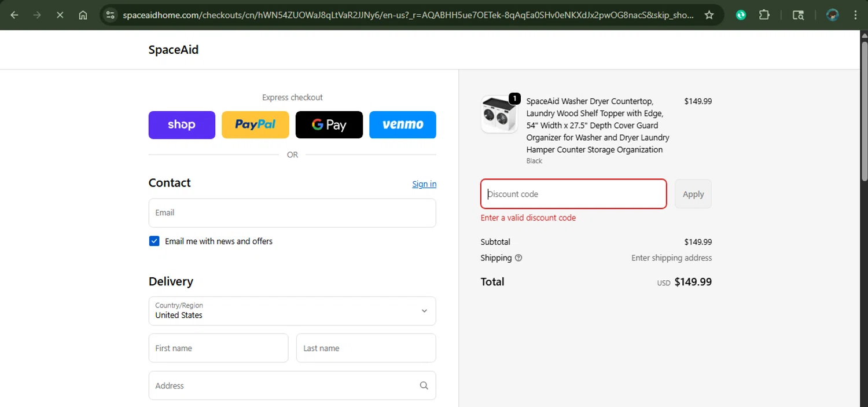Viewport: 868px width, 407px height.
Task: Click the forward navigation arrow
Action: coord(37,15)
